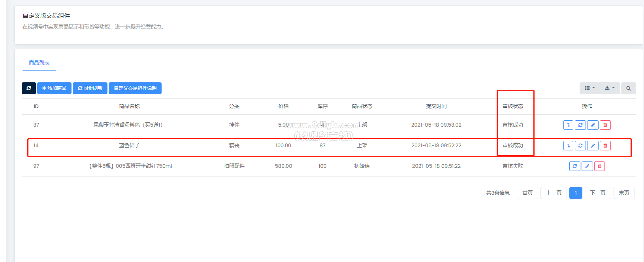
Task: Click price cell 100.00
Action: pyautogui.click(x=283, y=145)
